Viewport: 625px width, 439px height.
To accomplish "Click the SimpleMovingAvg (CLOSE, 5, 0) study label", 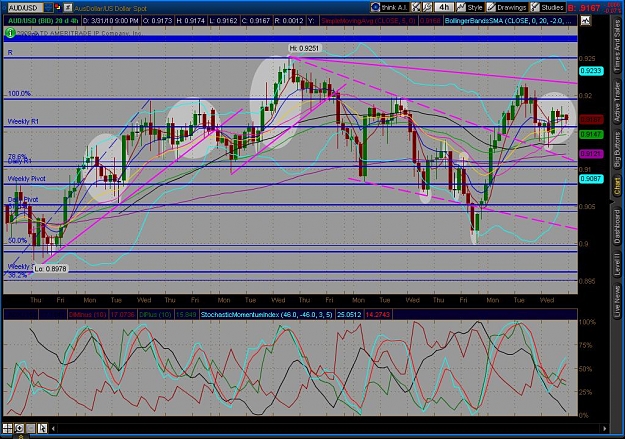I will click(368, 21).
